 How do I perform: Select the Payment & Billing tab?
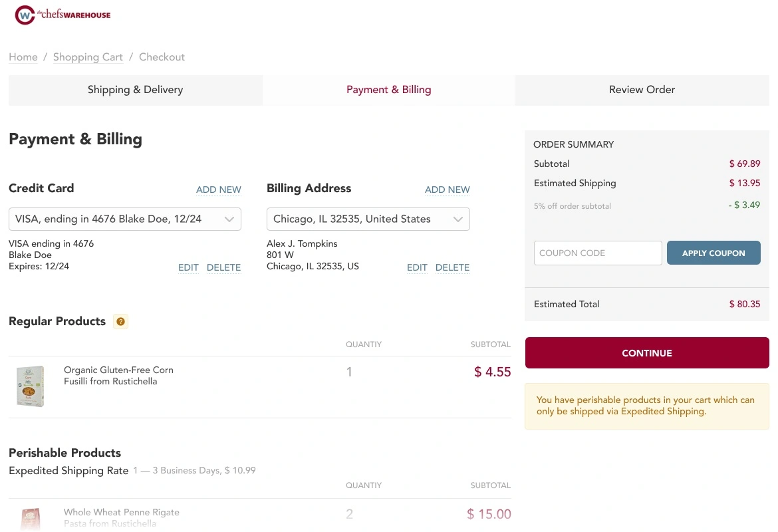pyautogui.click(x=389, y=90)
